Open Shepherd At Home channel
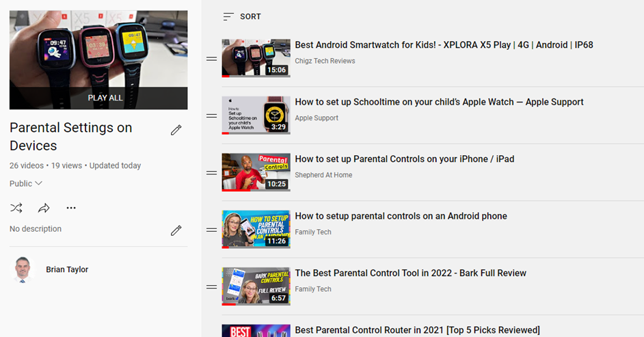644x337 pixels. pos(323,175)
